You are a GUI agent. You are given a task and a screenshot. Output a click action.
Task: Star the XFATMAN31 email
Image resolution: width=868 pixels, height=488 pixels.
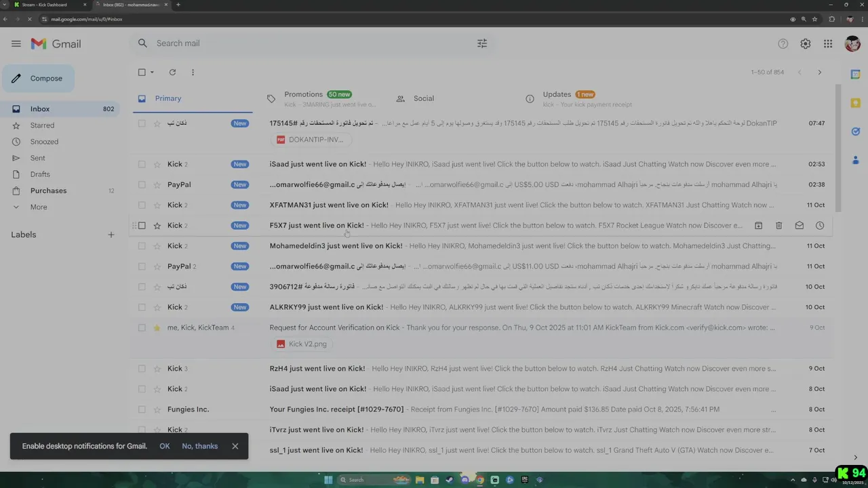tap(157, 205)
